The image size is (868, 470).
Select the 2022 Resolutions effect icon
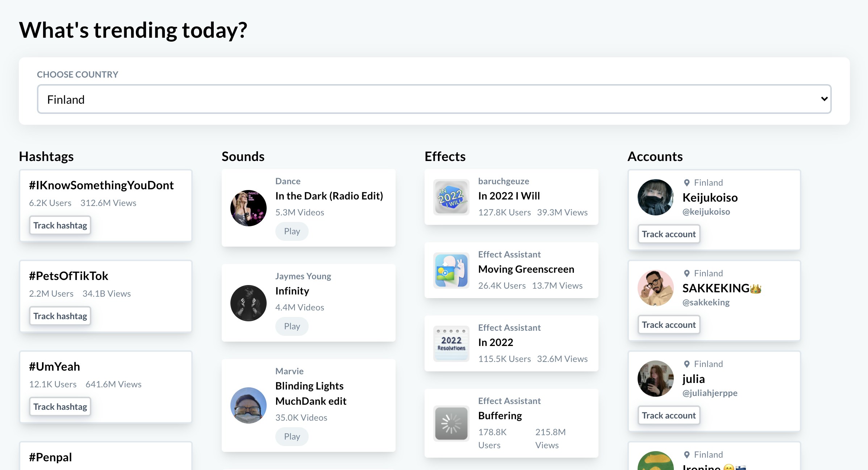click(451, 344)
